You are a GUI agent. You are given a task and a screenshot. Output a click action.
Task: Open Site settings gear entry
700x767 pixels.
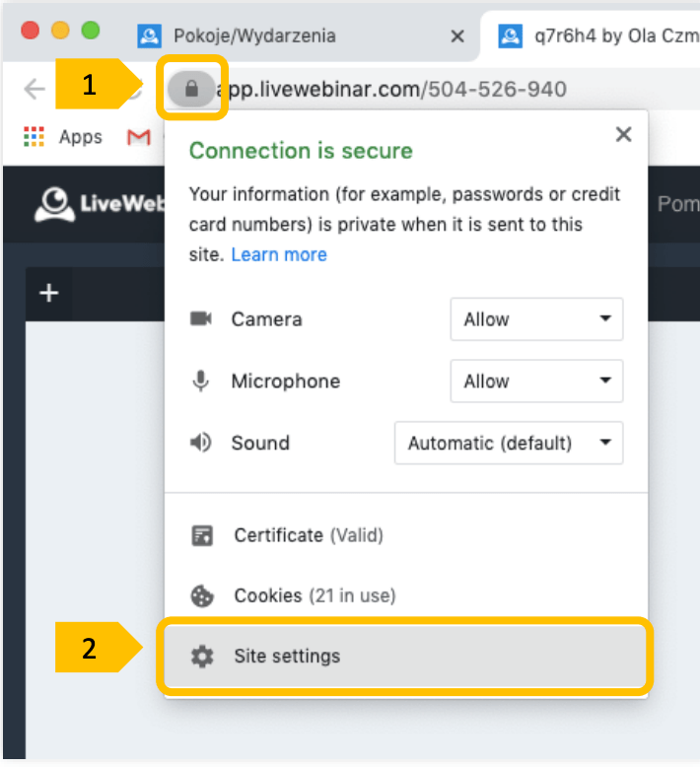pyautogui.click(x=406, y=656)
